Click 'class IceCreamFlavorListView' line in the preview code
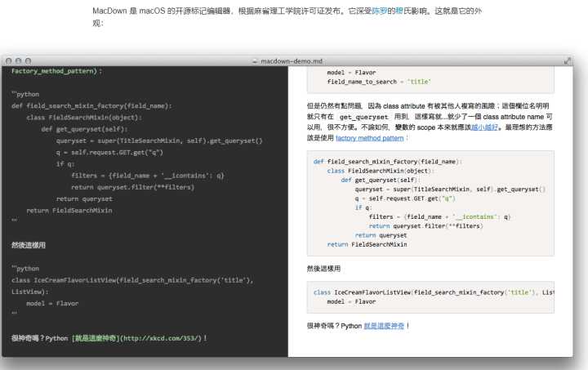Screen dimensions: 588x370 434,292
